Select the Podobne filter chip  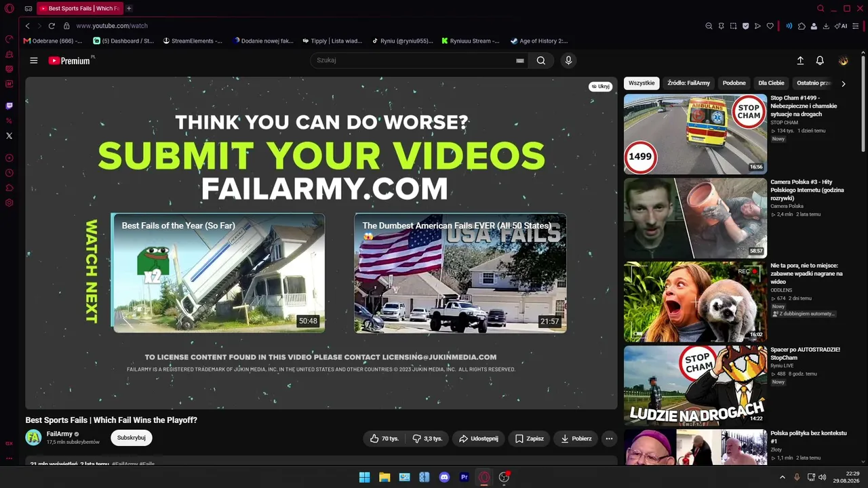(734, 83)
